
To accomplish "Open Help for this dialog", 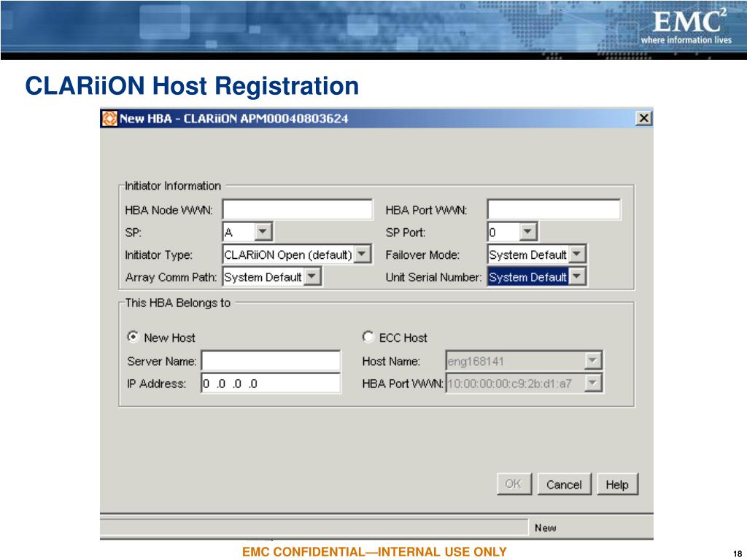I will tap(617, 484).
